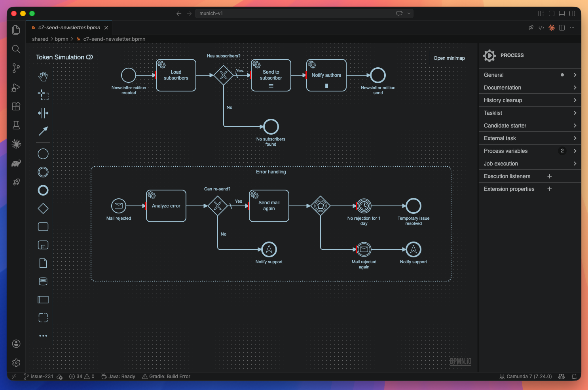Open the command center dropdown chevron
The height and width of the screenshot is (390, 588).
click(409, 13)
